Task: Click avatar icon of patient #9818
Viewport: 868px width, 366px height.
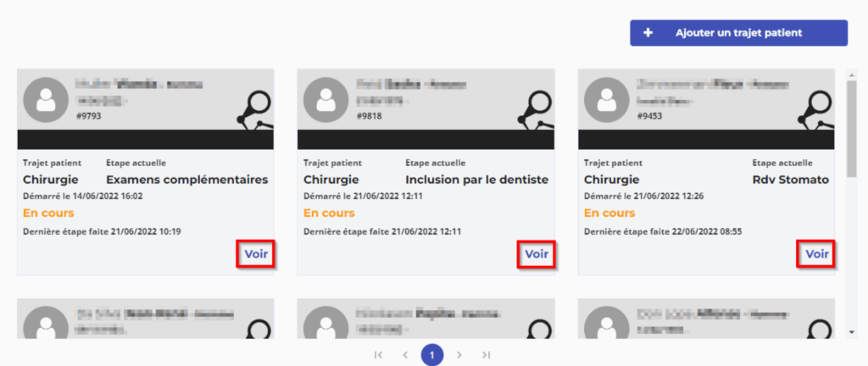Action: pyautogui.click(x=325, y=100)
